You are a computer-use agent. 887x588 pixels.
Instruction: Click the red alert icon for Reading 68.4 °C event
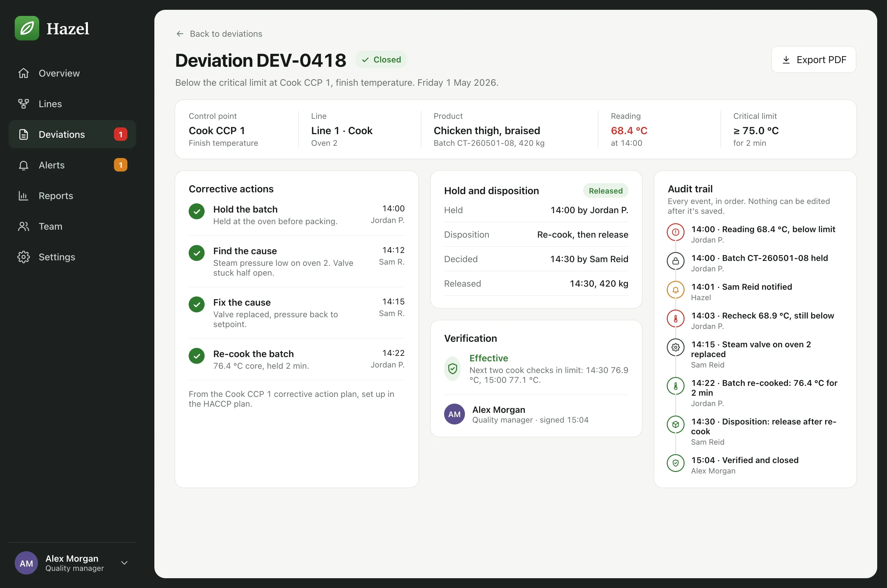[x=675, y=232]
